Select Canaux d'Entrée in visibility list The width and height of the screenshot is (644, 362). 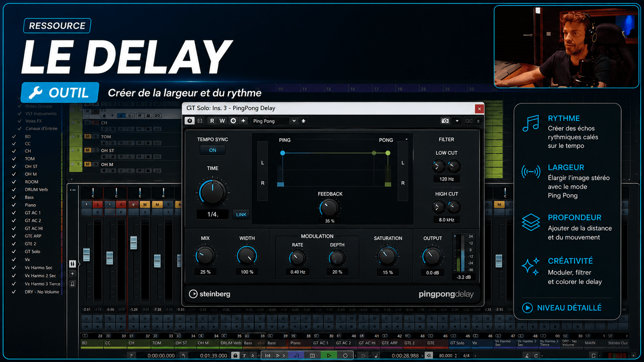41,129
